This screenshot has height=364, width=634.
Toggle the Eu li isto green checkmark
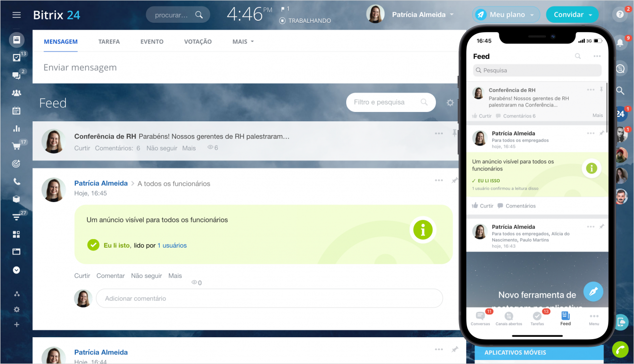tap(93, 245)
